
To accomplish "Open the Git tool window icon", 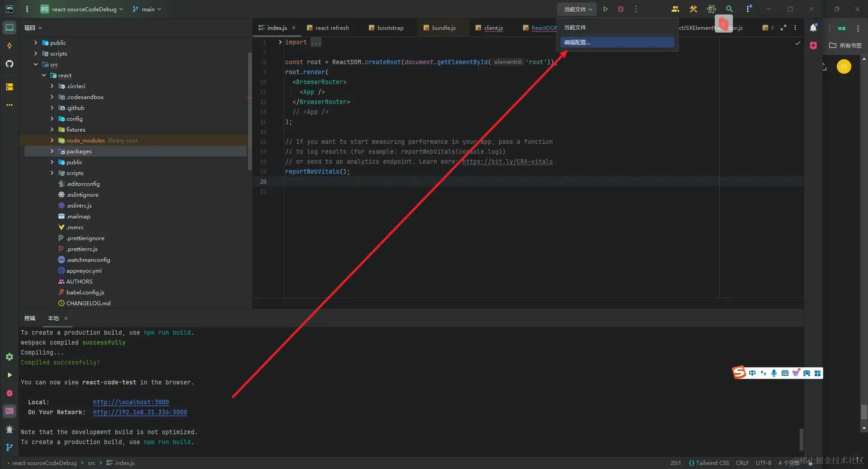I will click(9, 447).
